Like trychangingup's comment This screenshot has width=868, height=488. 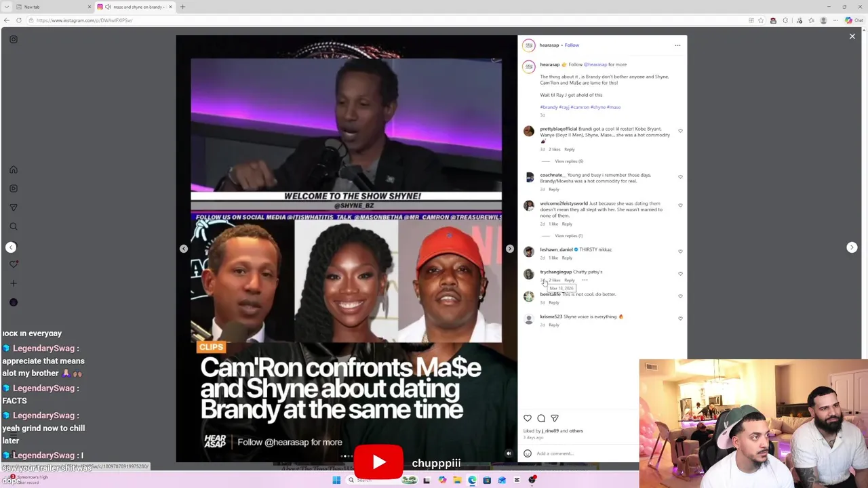coord(680,274)
